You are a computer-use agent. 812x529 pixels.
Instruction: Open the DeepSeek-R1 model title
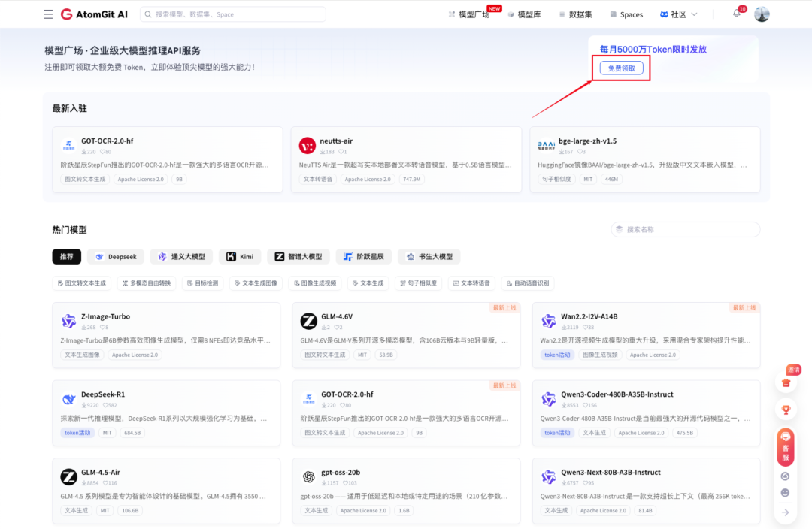pos(103,394)
